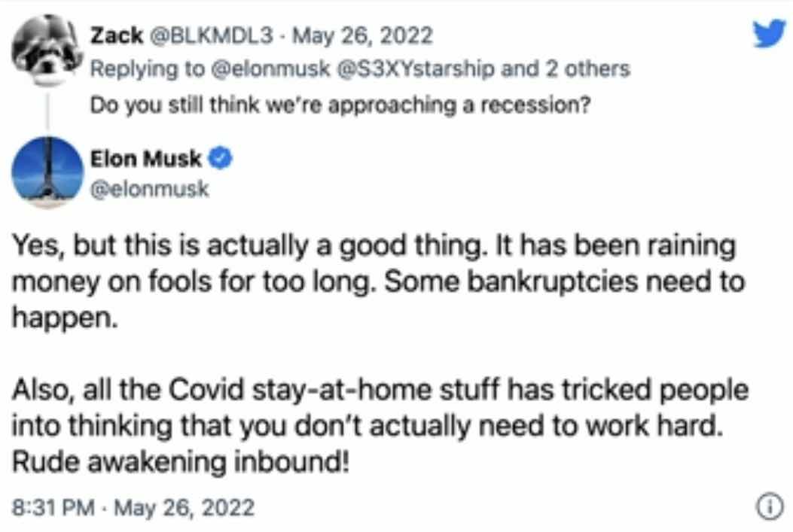Visit the @BLKMDL3 handle

click(x=210, y=35)
